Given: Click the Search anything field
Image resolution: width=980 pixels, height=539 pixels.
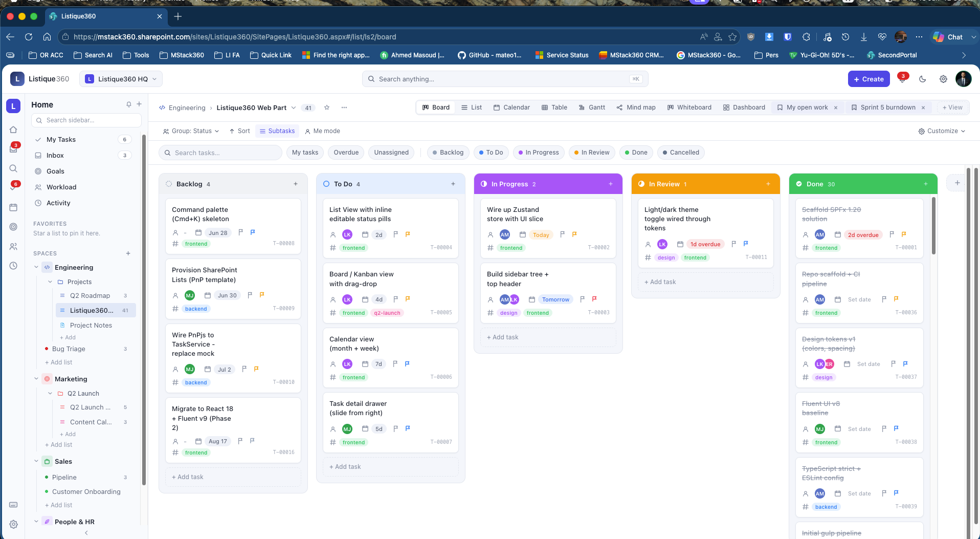Looking at the screenshot, I should coord(505,79).
